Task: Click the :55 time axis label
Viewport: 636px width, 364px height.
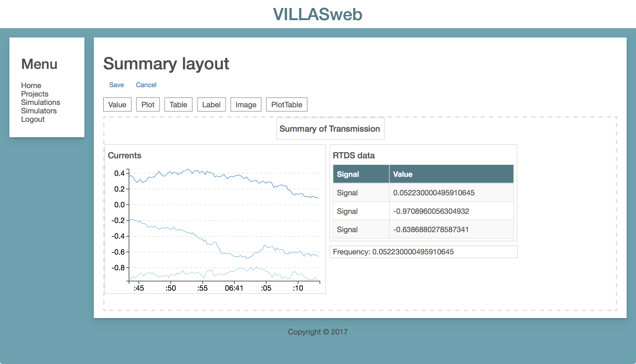Action: pyautogui.click(x=203, y=288)
